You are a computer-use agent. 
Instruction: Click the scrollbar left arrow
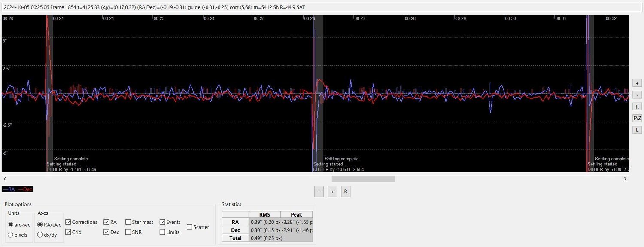pyautogui.click(x=4, y=179)
